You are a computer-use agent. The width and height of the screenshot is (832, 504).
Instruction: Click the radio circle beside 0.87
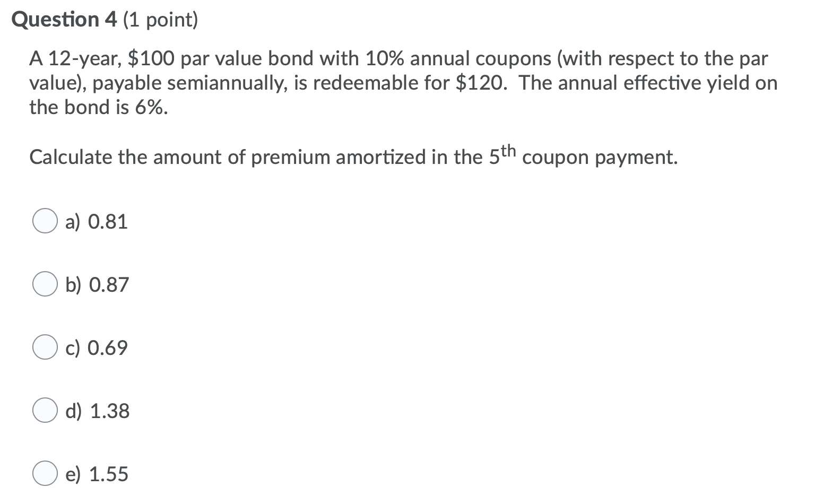(x=46, y=284)
